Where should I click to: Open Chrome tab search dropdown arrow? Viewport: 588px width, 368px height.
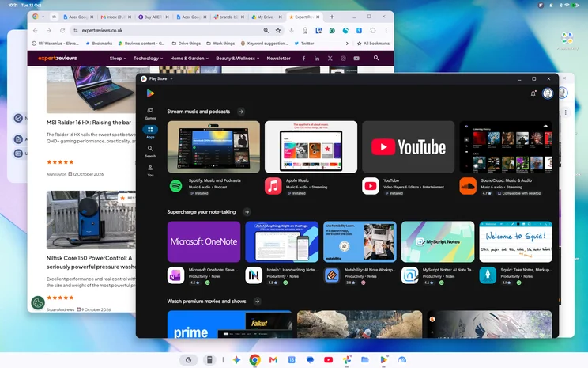[x=43, y=17]
